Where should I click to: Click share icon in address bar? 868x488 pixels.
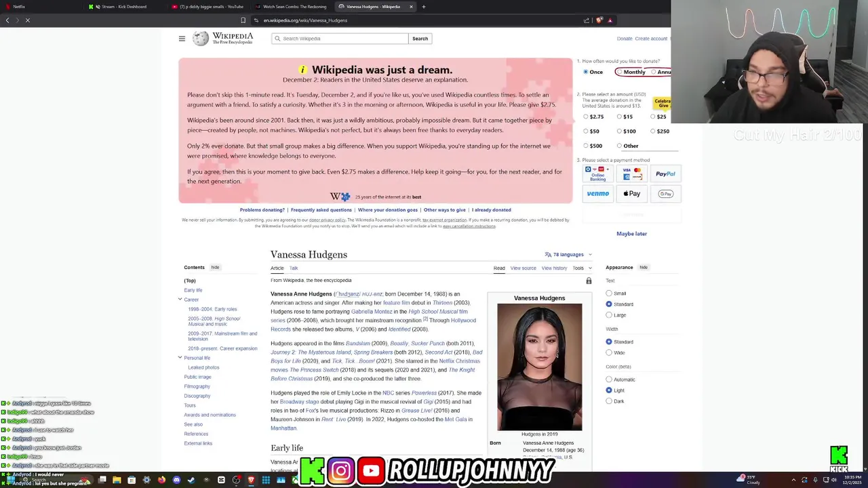587,20
